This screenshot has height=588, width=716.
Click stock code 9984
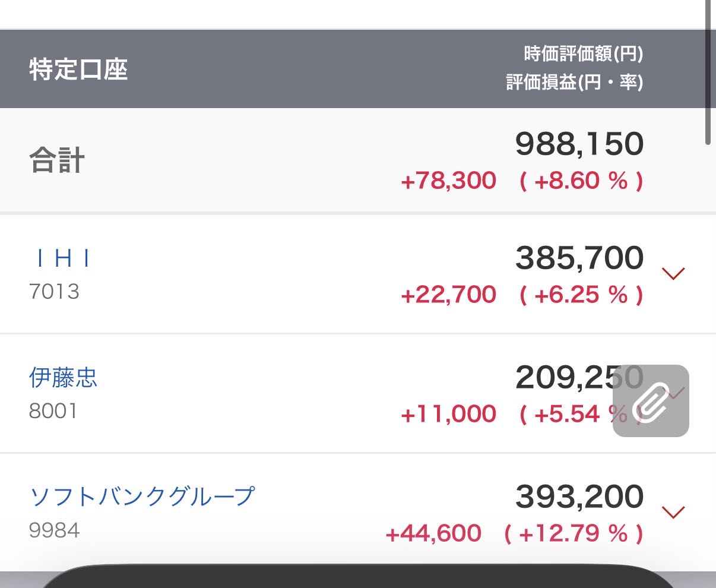click(54, 530)
